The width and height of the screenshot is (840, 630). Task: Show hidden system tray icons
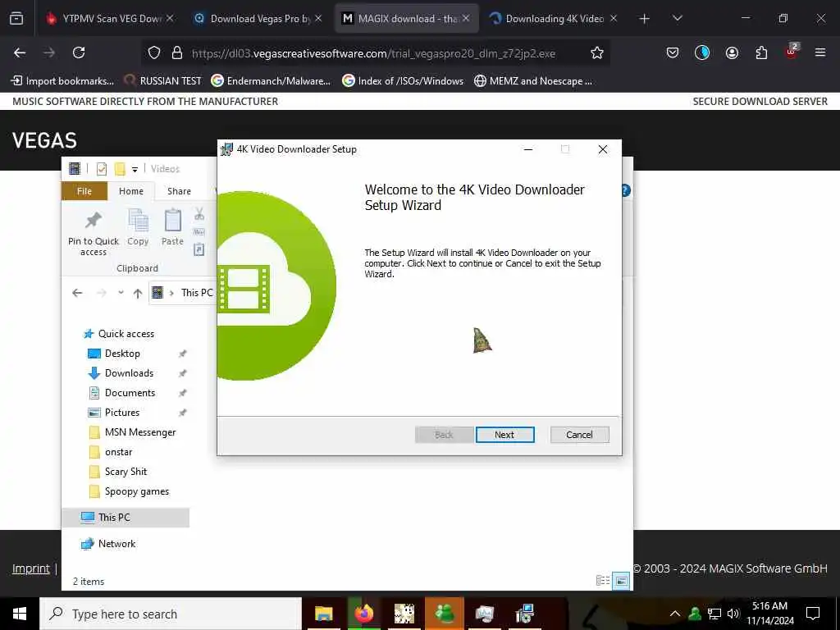(x=675, y=614)
